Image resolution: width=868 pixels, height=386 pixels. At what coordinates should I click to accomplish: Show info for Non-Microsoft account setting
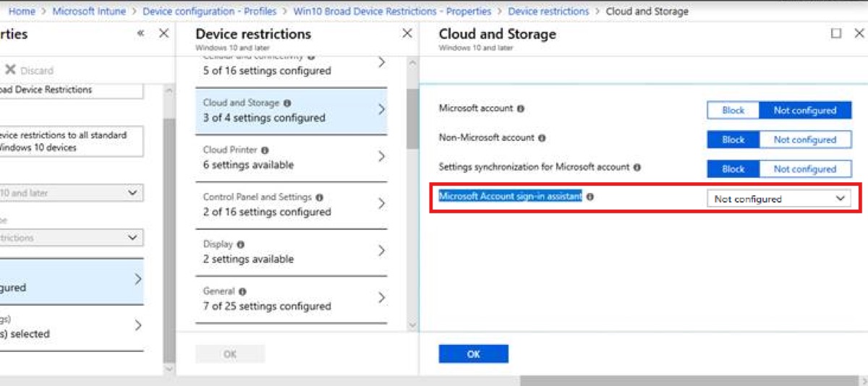tap(542, 137)
